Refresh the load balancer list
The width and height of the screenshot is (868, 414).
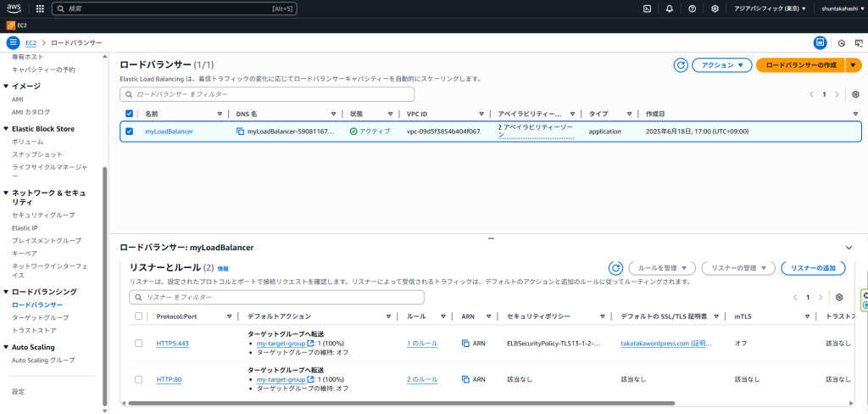pyautogui.click(x=681, y=65)
